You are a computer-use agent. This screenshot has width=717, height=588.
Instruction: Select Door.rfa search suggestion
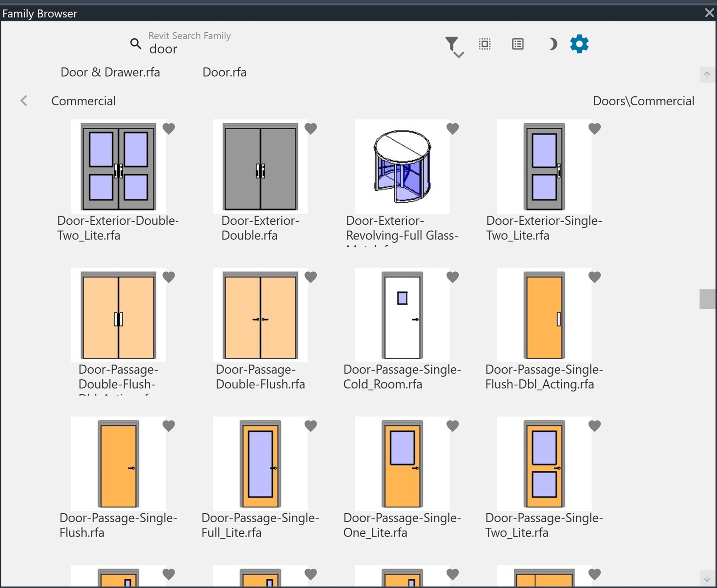pos(224,72)
